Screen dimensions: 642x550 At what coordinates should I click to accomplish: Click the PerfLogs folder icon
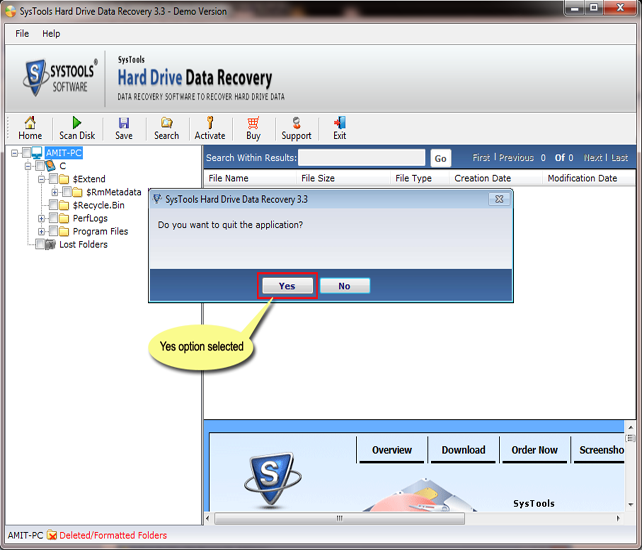pyautogui.click(x=64, y=218)
